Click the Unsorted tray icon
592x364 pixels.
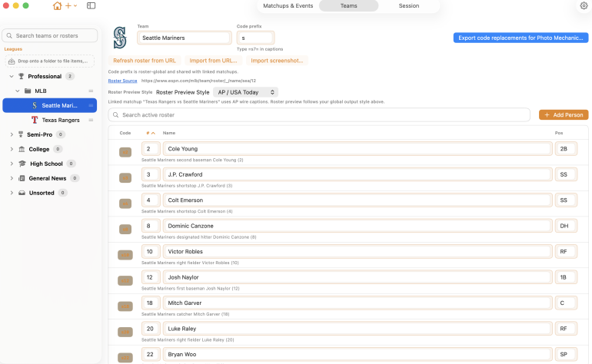(x=22, y=193)
